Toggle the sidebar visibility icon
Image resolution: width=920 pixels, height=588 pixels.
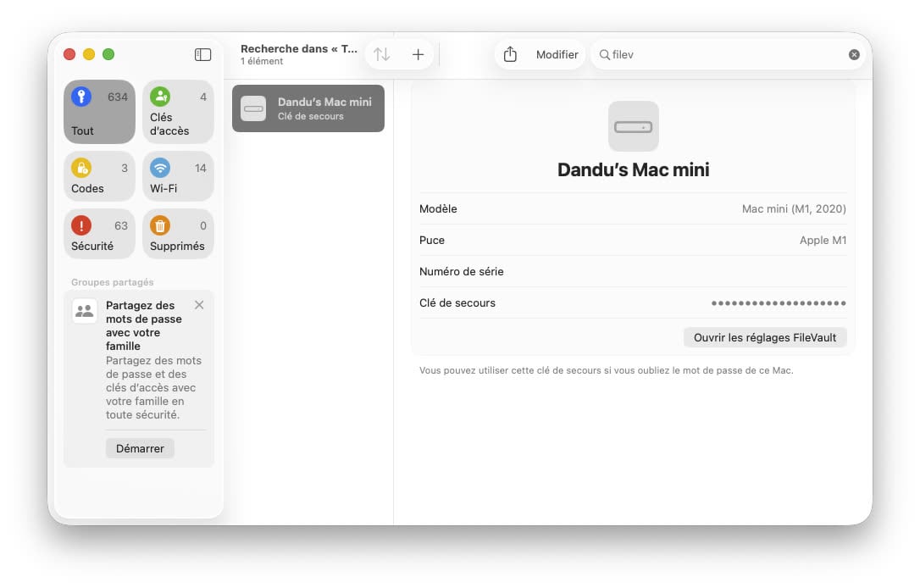[202, 54]
